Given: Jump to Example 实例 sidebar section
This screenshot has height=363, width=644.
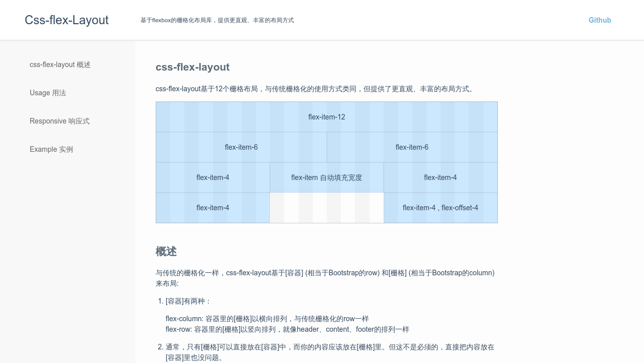Looking at the screenshot, I should [x=51, y=149].
